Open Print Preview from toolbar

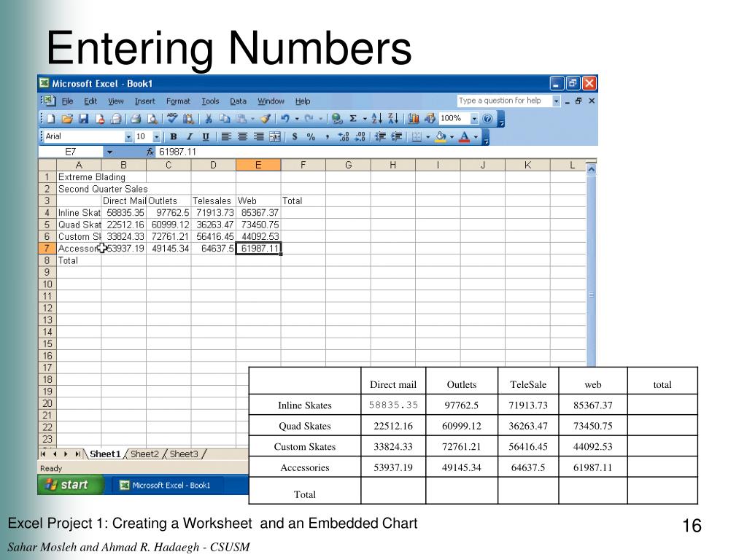pos(152,119)
